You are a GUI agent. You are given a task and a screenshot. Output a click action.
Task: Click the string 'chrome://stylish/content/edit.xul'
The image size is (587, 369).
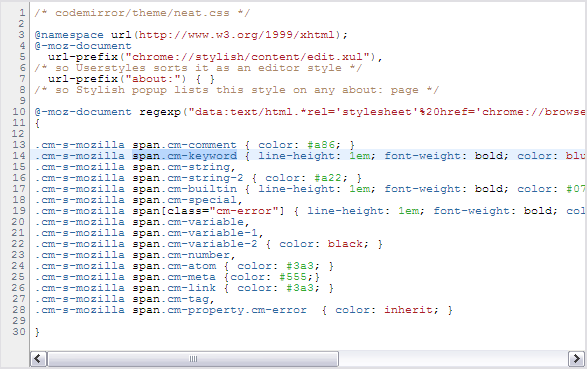pyautogui.click(x=247, y=57)
